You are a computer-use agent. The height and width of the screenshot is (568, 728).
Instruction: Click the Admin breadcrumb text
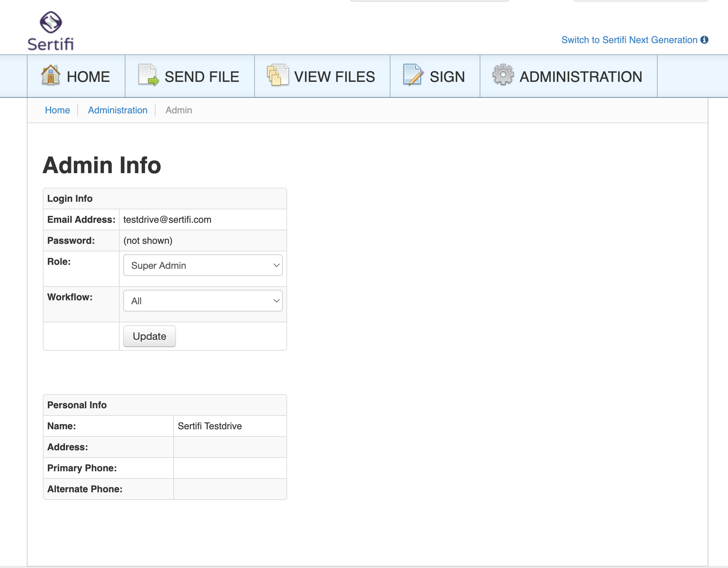coord(179,110)
